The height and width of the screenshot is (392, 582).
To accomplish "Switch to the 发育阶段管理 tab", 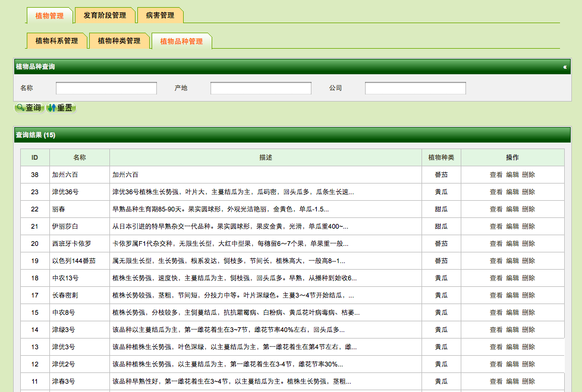I will [x=106, y=16].
